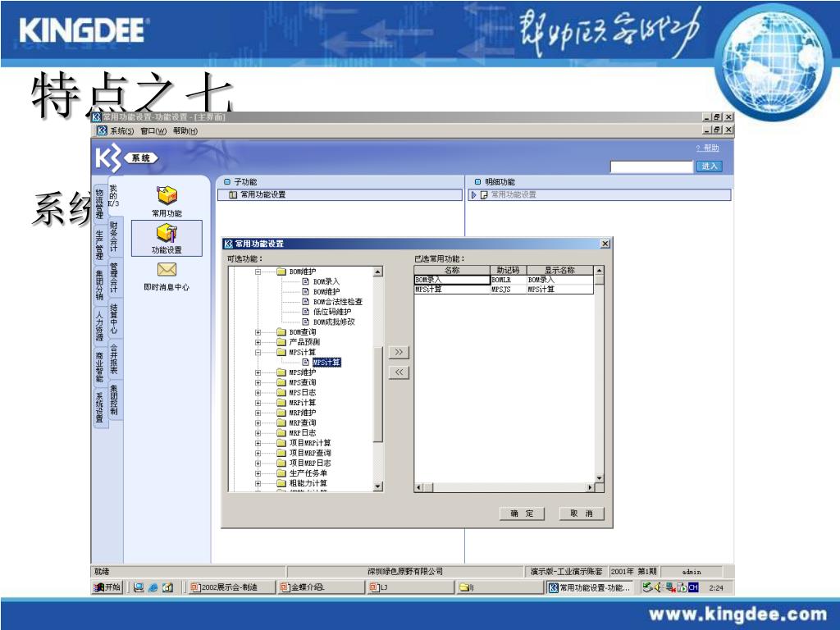Open the 即时消息中心 envelope icon
This screenshot has width=840, height=630.
(x=167, y=269)
